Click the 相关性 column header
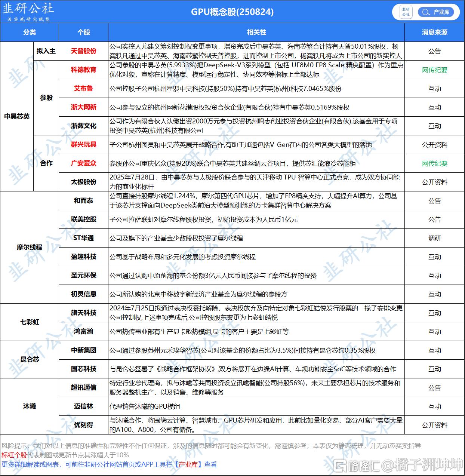This screenshot has height=476, width=465. 256,32
